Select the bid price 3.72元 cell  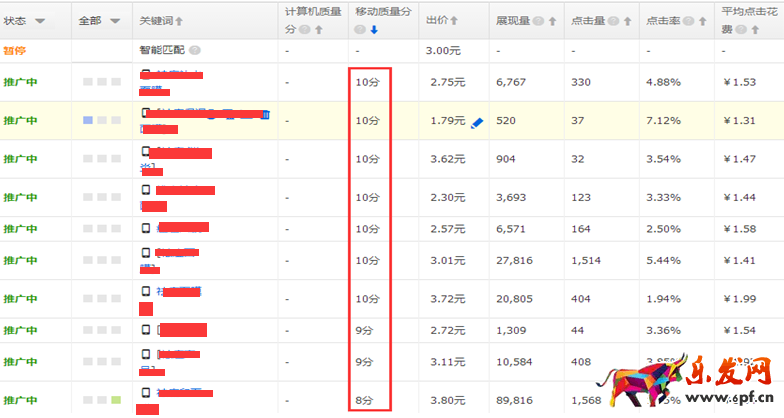[x=447, y=299]
